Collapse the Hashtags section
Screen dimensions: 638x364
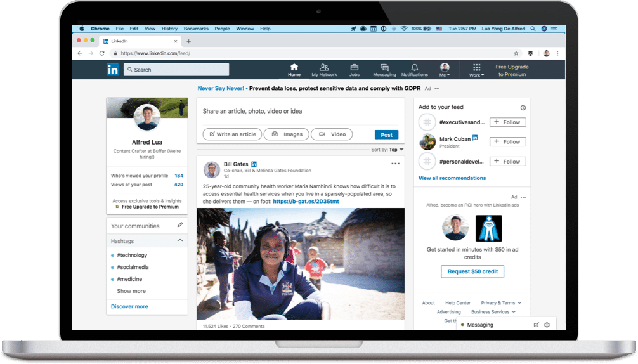(180, 241)
